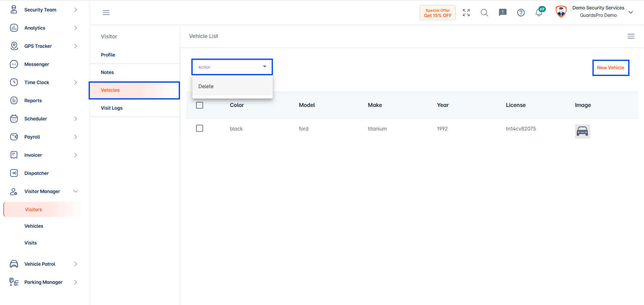Click the Demo Security Services account name
This screenshot has height=305, width=644.
pos(598,8)
